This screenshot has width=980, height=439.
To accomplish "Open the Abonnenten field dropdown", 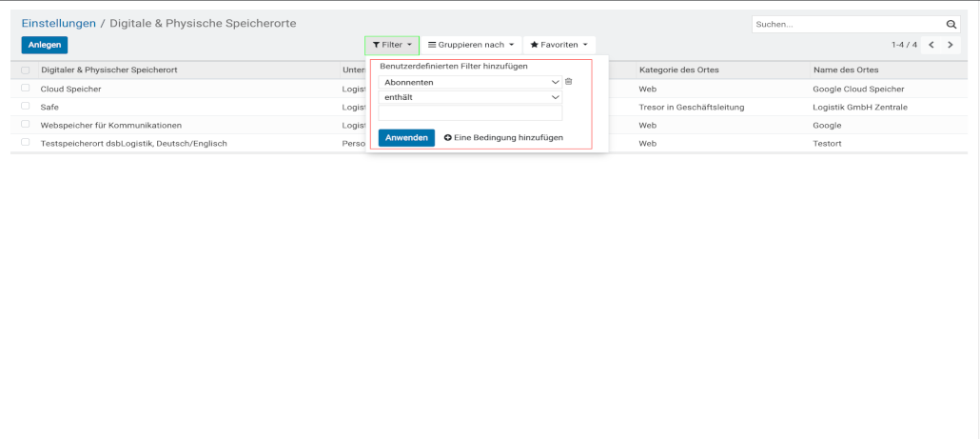I will pyautogui.click(x=470, y=83).
